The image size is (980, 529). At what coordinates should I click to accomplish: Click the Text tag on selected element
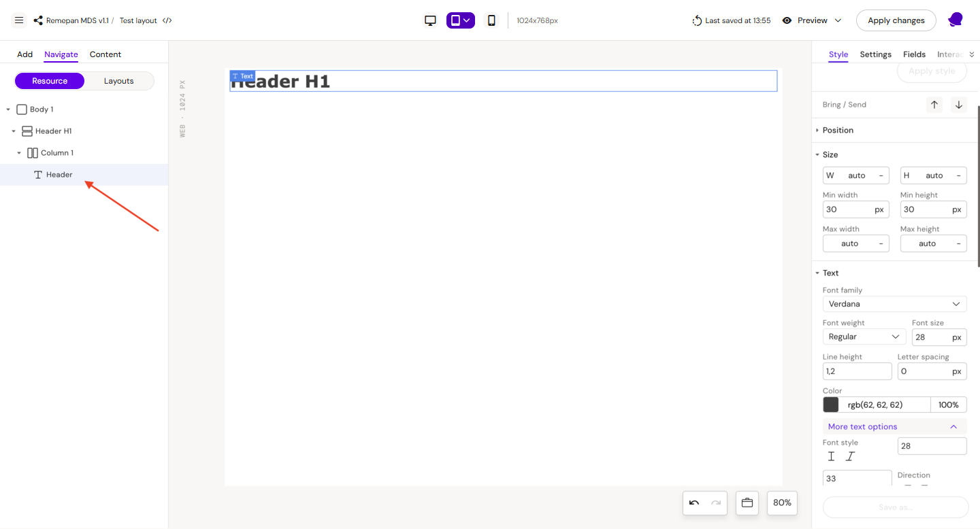pyautogui.click(x=242, y=76)
